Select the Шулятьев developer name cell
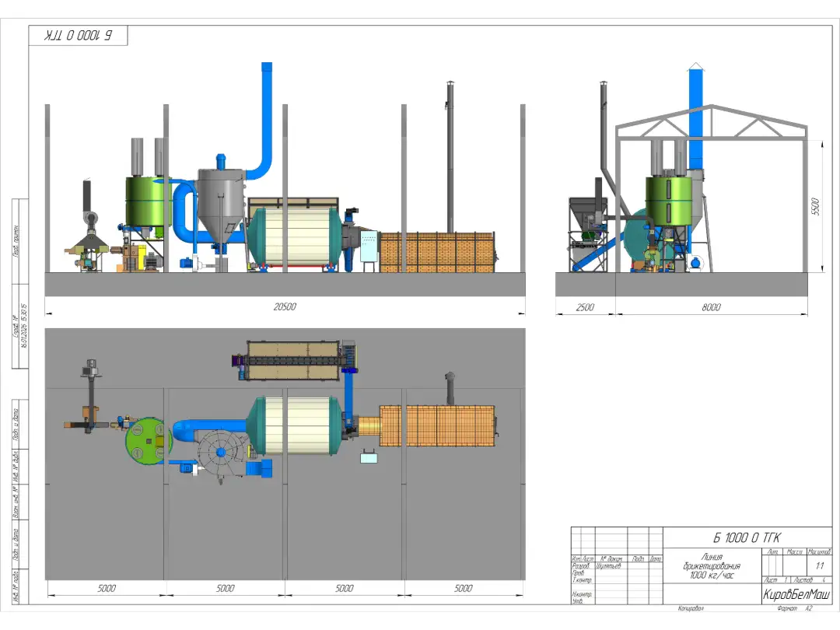This screenshot has height=630, width=840. pos(609,566)
